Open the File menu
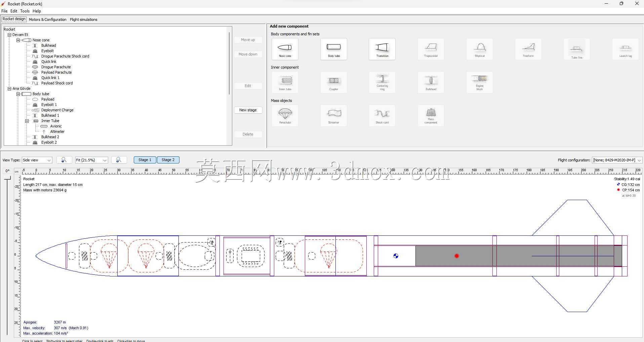This screenshot has width=644, height=342. [4, 11]
